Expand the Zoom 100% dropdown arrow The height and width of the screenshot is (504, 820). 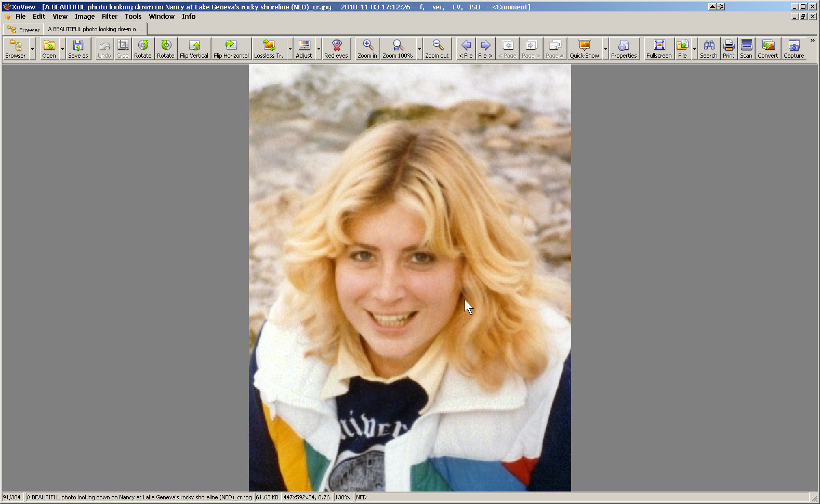[x=419, y=49]
